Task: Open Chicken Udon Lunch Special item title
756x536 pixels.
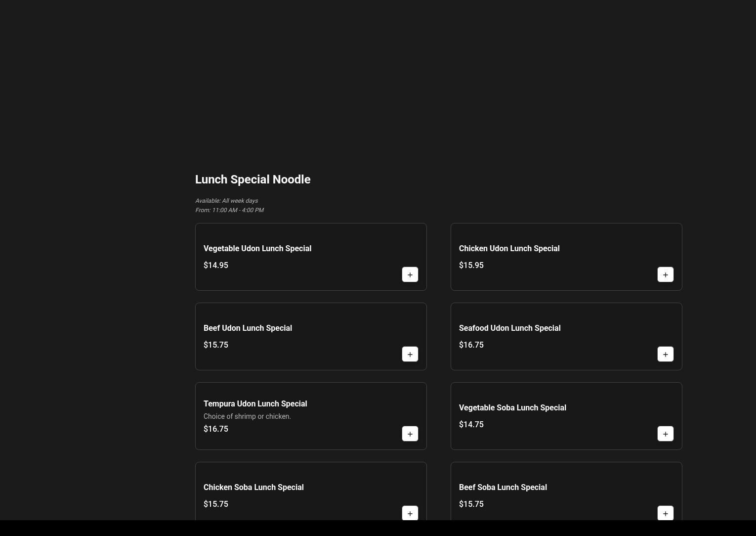Action: click(x=509, y=248)
